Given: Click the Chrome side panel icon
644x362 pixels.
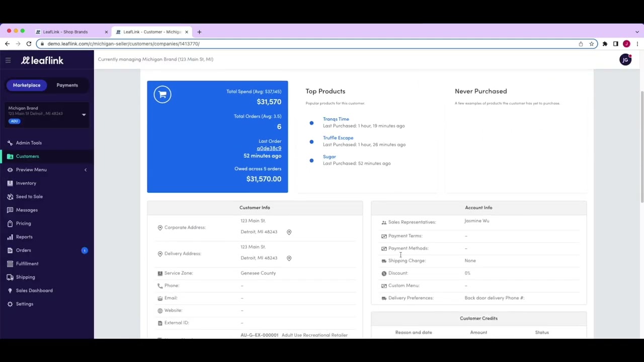Looking at the screenshot, I should [x=615, y=44].
